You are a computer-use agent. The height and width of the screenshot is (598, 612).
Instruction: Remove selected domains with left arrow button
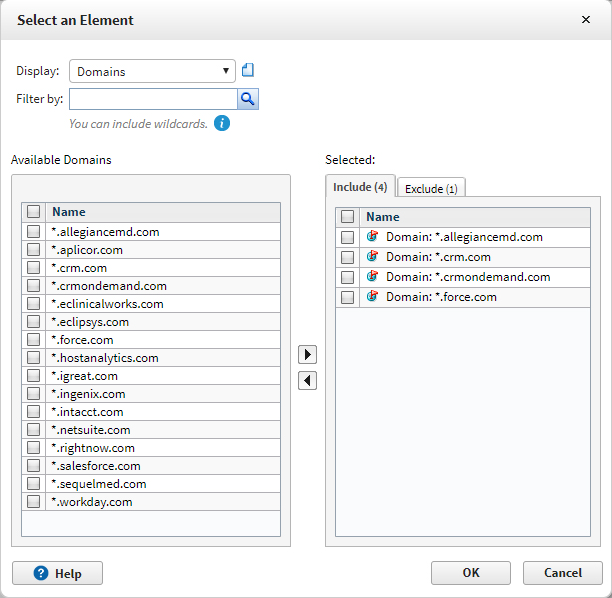308,381
